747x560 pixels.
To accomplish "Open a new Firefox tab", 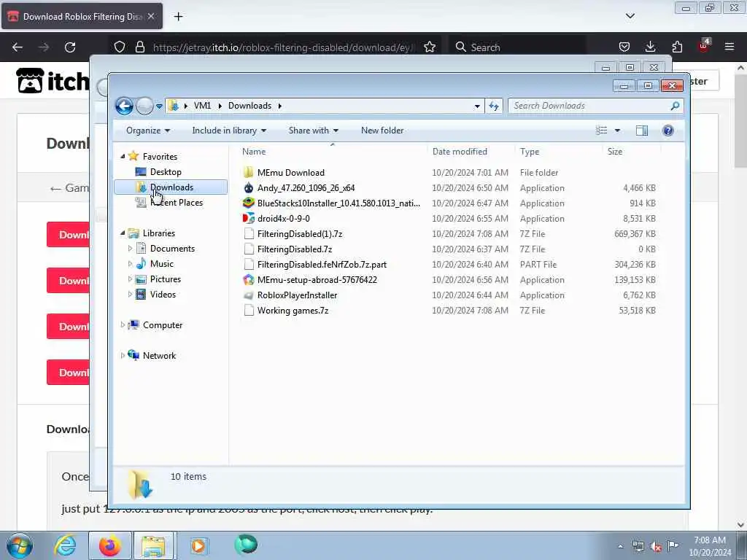I will [178, 17].
